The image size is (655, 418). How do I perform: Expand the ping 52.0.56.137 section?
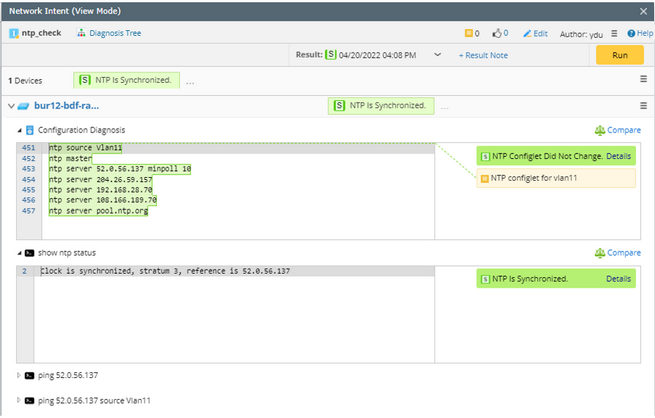pos(18,375)
